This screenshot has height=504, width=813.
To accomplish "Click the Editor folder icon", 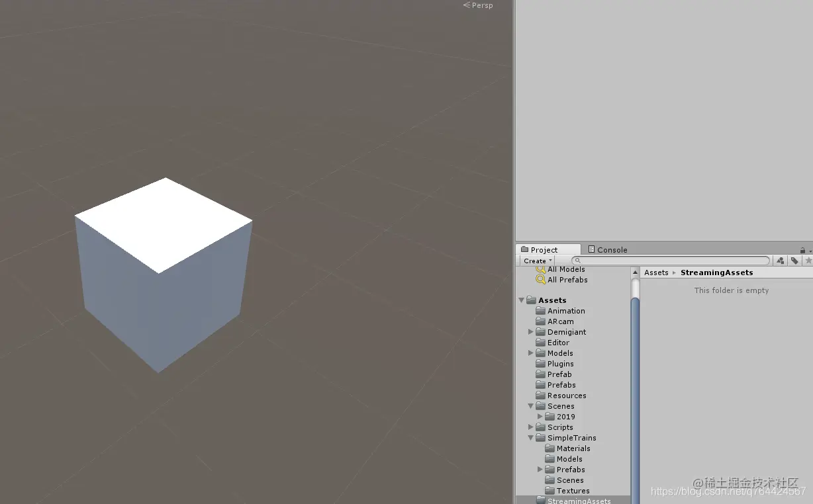I will click(x=540, y=343).
